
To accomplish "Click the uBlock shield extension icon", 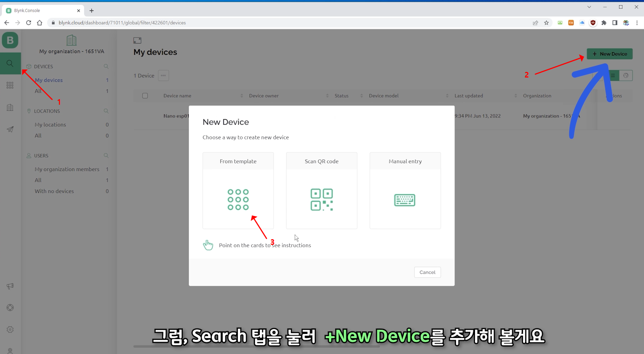I will [593, 23].
